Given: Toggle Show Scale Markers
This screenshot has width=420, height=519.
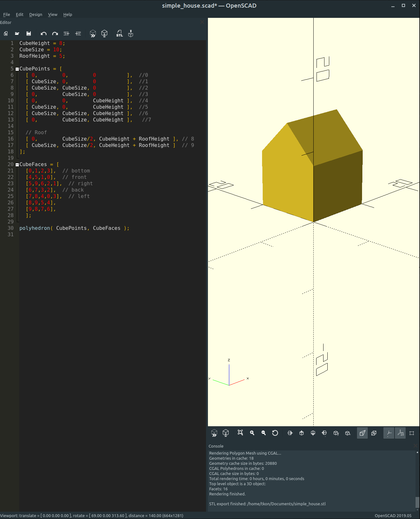Looking at the screenshot, I should (x=401, y=433).
